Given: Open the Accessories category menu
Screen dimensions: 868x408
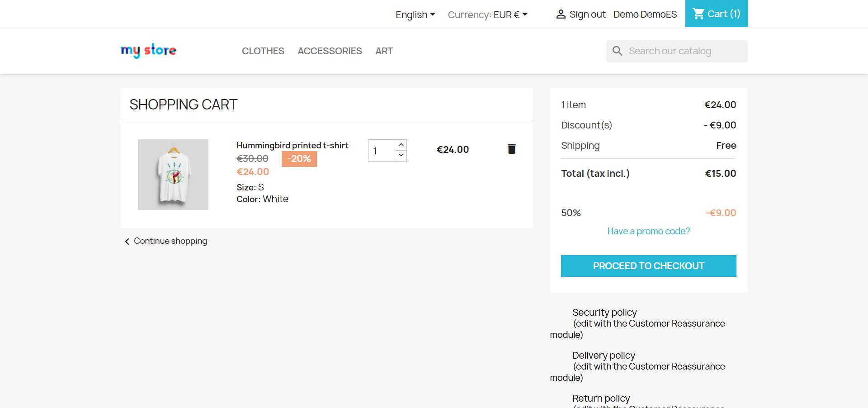Looking at the screenshot, I should 330,51.
